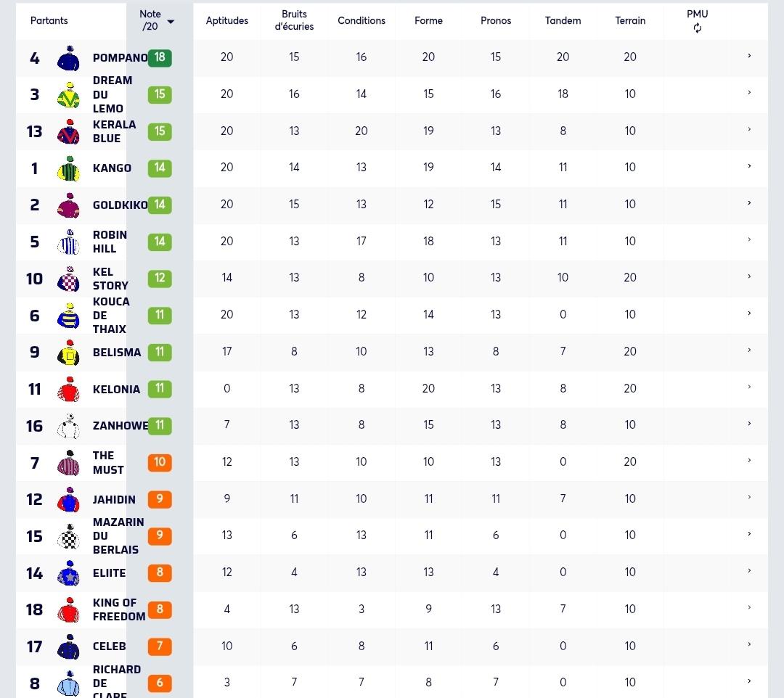Click The Must orange 10 score badge
Screen dimensions: 784x698
pos(160,462)
